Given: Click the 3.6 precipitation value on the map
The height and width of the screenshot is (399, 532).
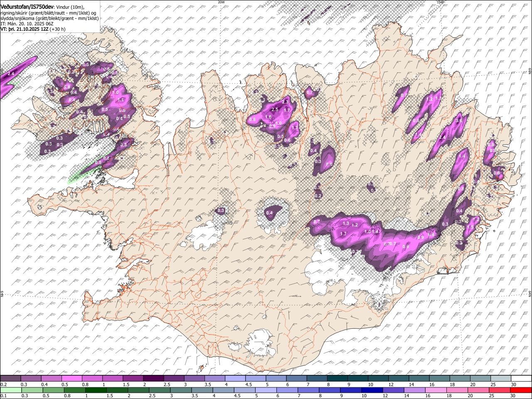Looking at the screenshot, I should [459, 121].
